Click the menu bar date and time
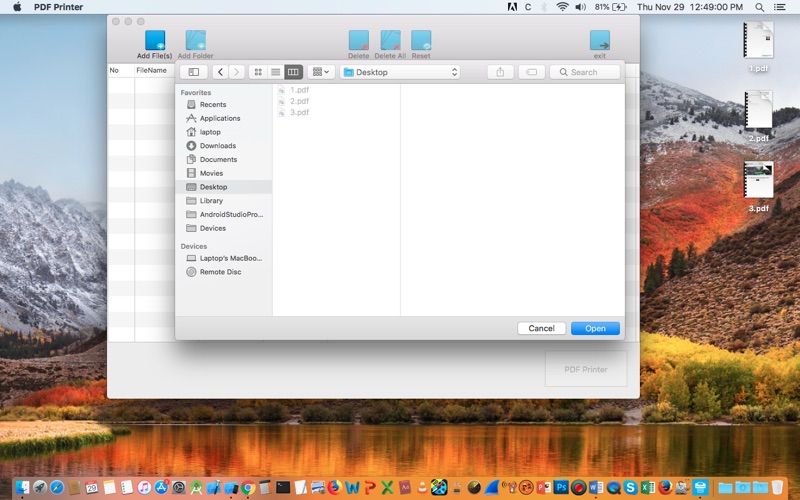 690,7
